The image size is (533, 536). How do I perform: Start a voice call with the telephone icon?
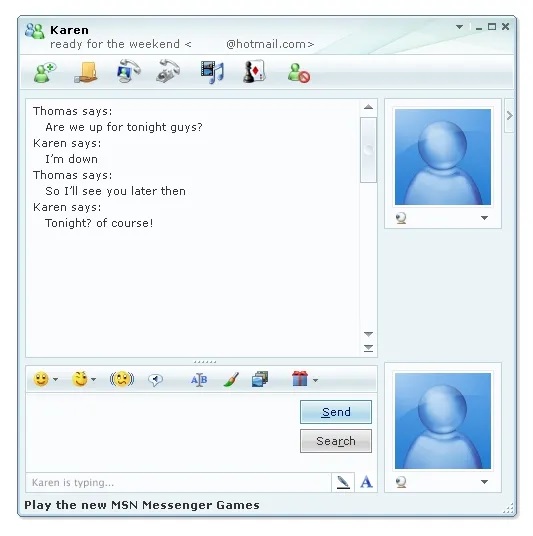[x=168, y=71]
